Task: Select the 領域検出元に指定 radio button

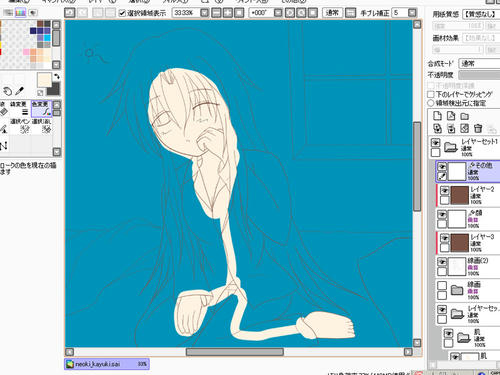Action: pos(431,103)
